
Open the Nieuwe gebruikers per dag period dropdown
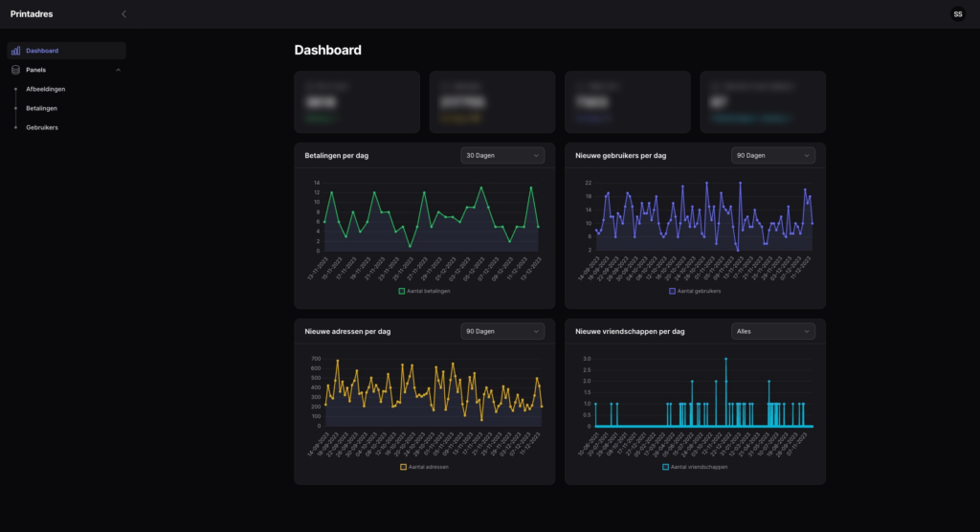[x=772, y=155]
